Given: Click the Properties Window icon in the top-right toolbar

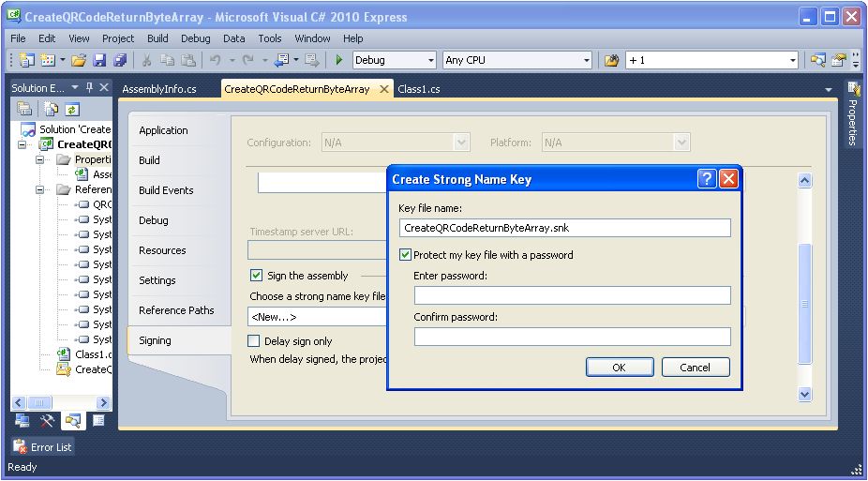Looking at the screenshot, I should [839, 60].
